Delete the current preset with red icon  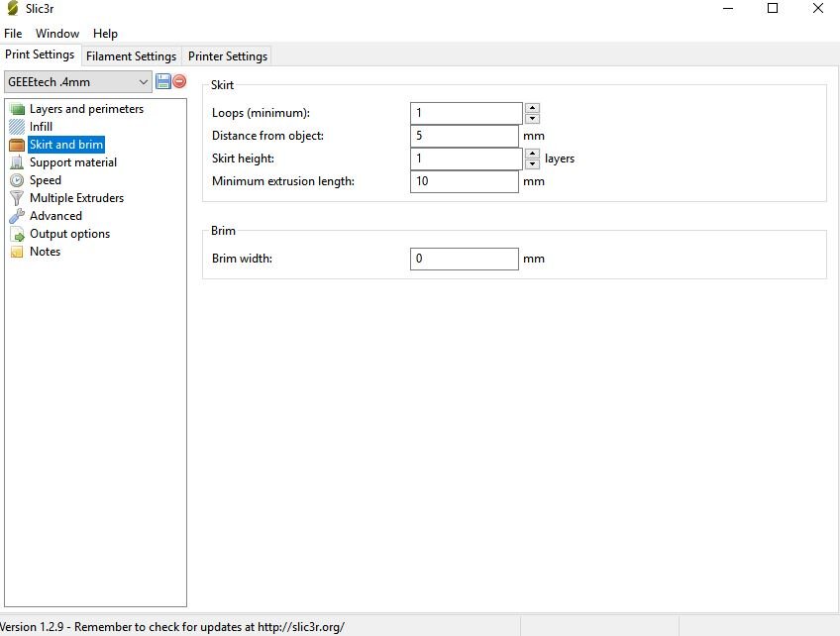click(180, 81)
